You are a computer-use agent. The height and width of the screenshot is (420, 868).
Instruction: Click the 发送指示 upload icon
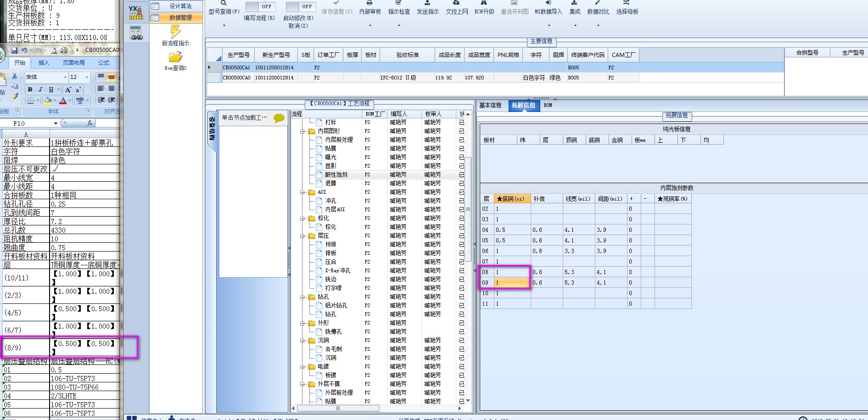click(427, 3)
